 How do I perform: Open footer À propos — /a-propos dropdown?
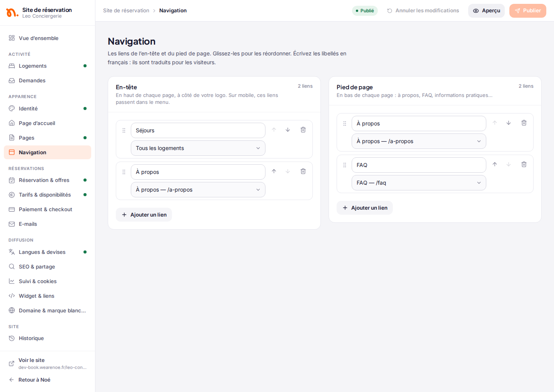[x=419, y=141]
